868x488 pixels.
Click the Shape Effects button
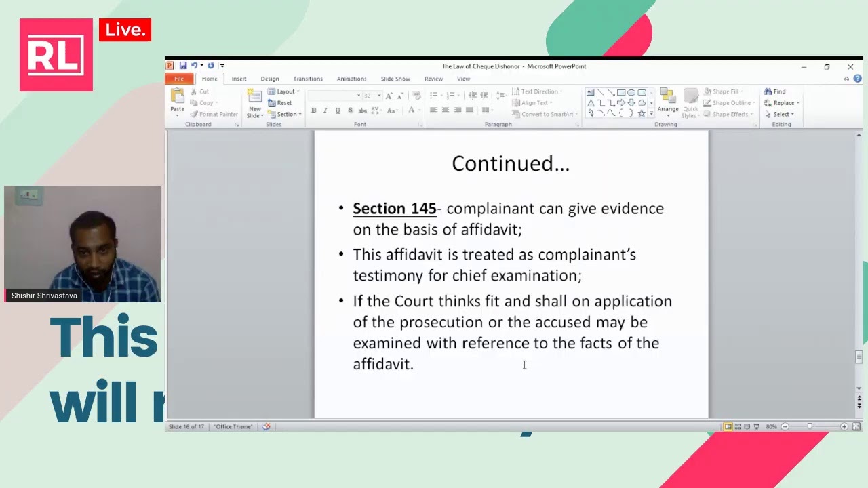[x=727, y=114]
